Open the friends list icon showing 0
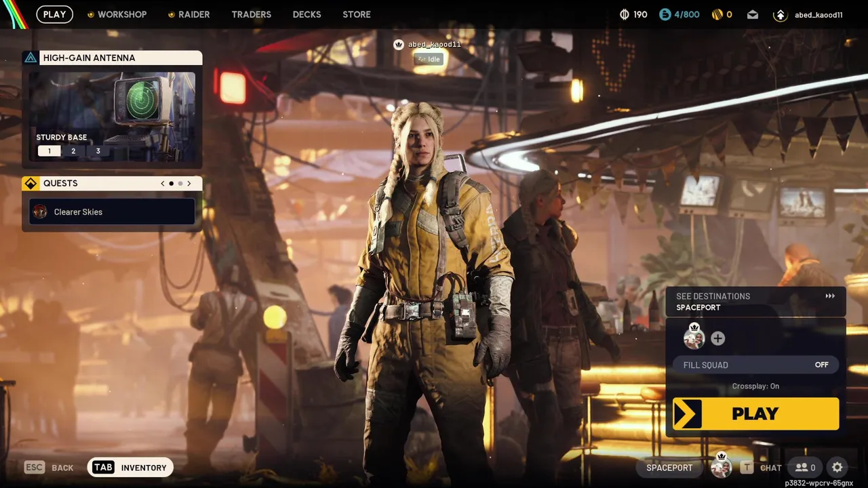868x488 pixels. [x=806, y=468]
